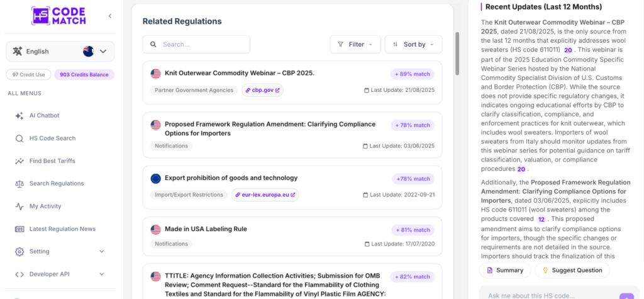Click the Latest Regulation News icon
The height and width of the screenshot is (299, 644).
tap(19, 229)
